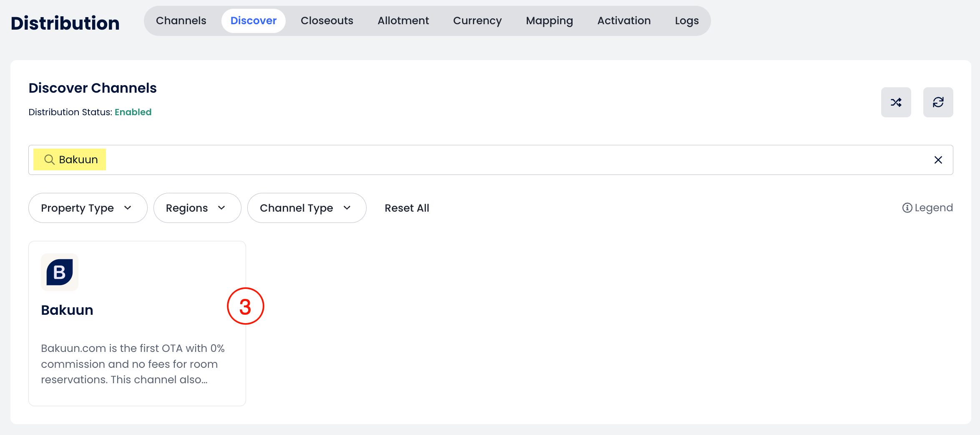This screenshot has height=435, width=980.
Task: Click the refresh channels icon button
Action: pos(938,102)
